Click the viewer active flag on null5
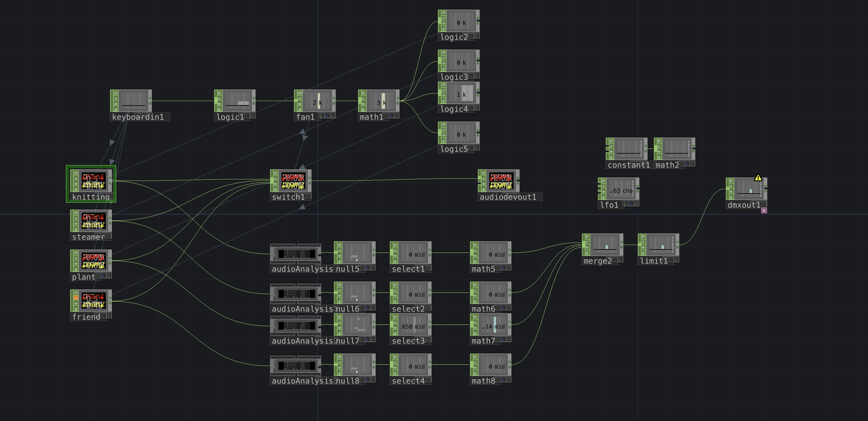The image size is (868, 421). click(339, 244)
